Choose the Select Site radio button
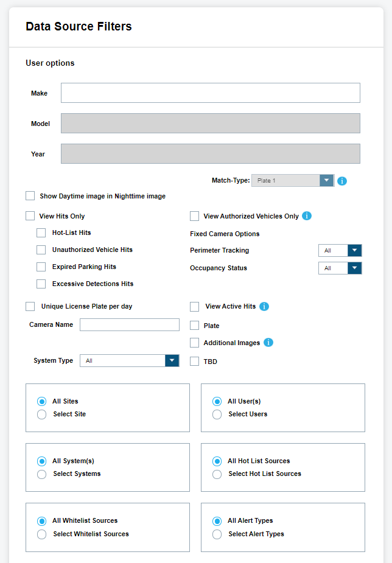 [x=42, y=414]
